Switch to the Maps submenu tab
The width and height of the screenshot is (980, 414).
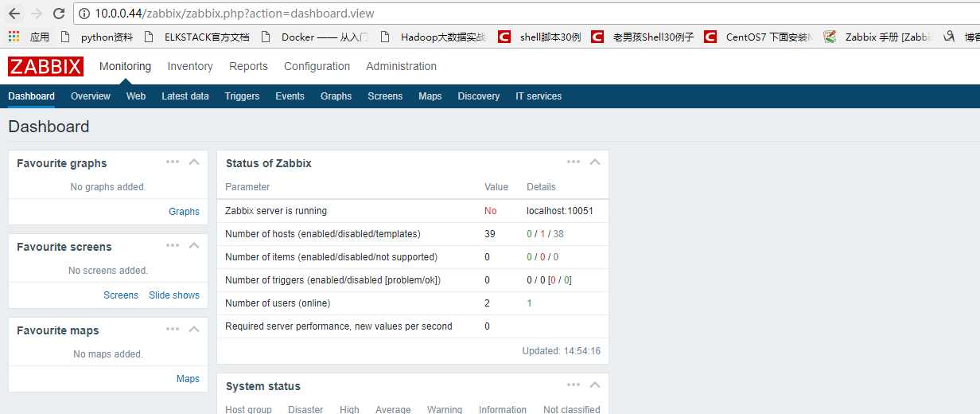pyautogui.click(x=430, y=96)
